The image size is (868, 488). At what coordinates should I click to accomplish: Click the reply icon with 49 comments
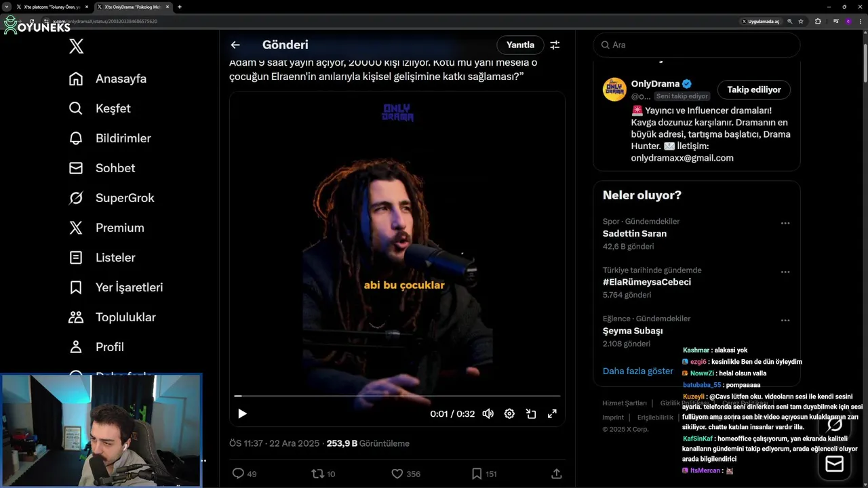coord(238,474)
